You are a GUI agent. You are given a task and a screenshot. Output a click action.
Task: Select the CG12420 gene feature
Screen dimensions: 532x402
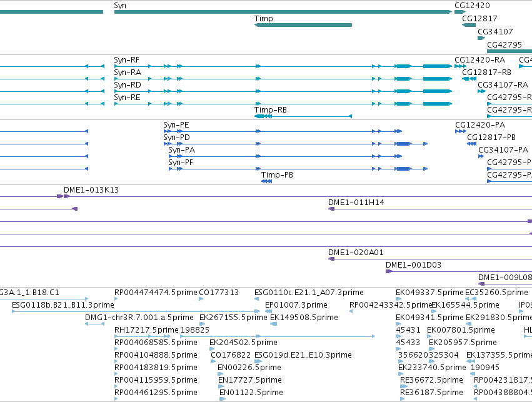click(x=460, y=12)
